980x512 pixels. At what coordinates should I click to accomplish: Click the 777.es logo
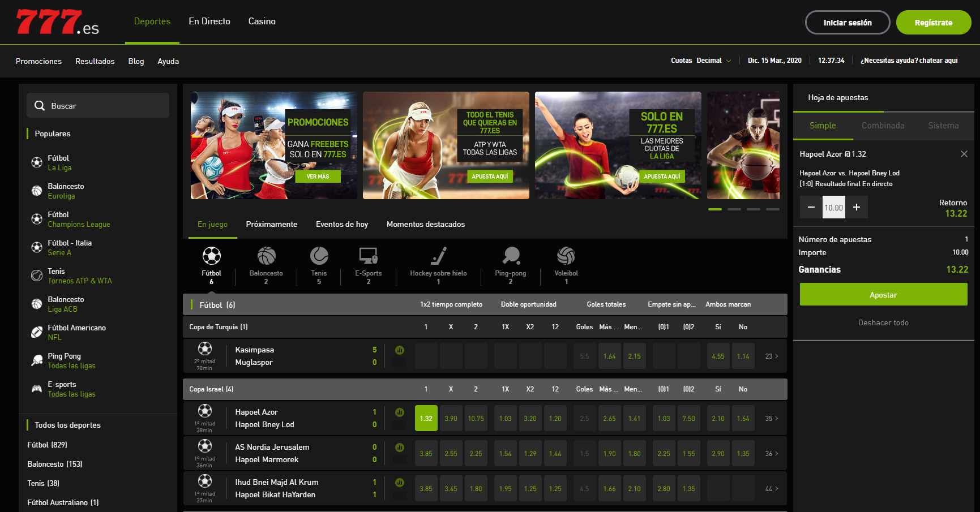point(58,22)
